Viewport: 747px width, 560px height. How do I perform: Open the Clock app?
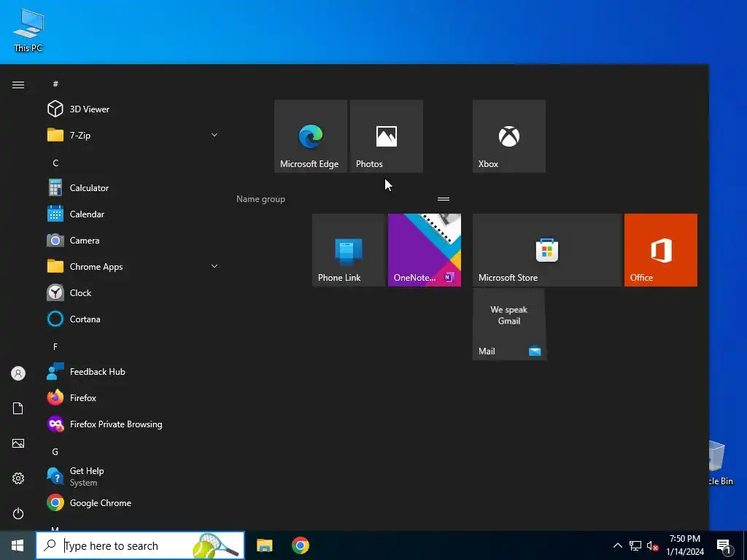click(x=133, y=293)
